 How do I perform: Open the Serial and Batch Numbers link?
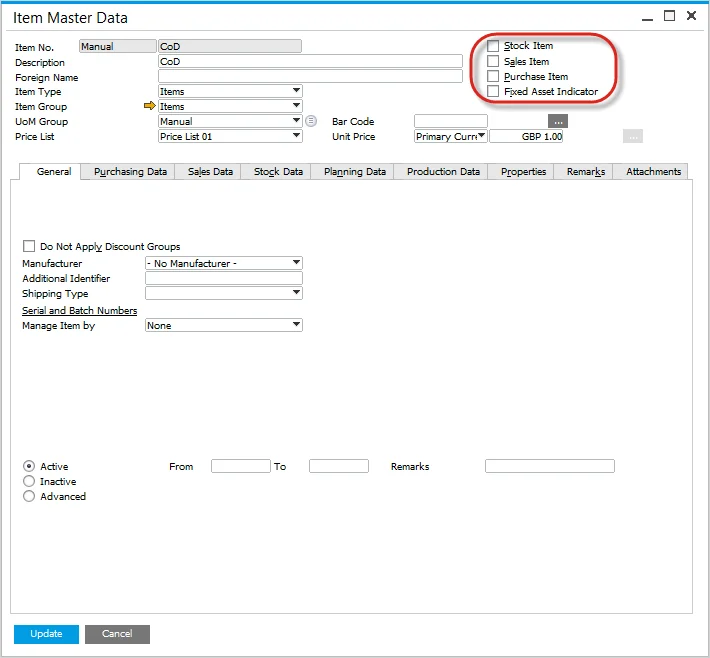coord(79,310)
